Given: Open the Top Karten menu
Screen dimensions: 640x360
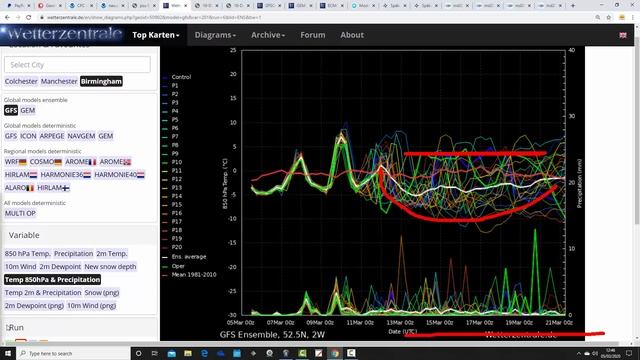Looking at the screenshot, I should [x=156, y=35].
